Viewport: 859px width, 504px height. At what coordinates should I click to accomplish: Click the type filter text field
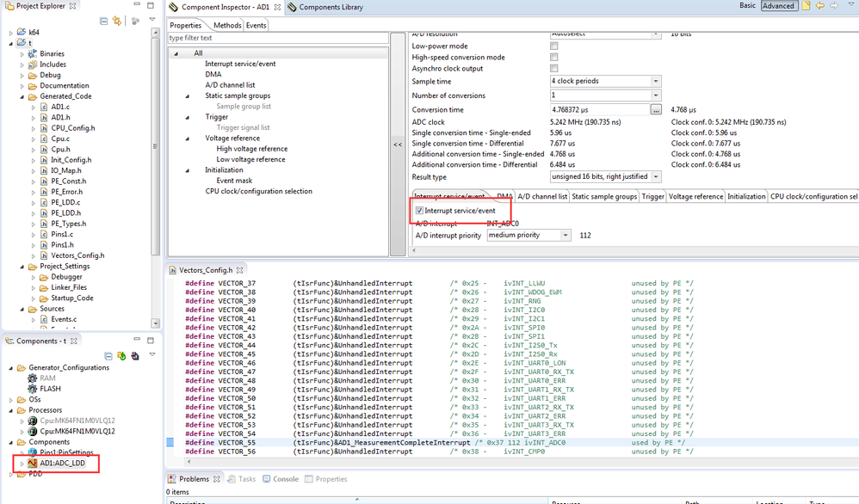click(277, 38)
